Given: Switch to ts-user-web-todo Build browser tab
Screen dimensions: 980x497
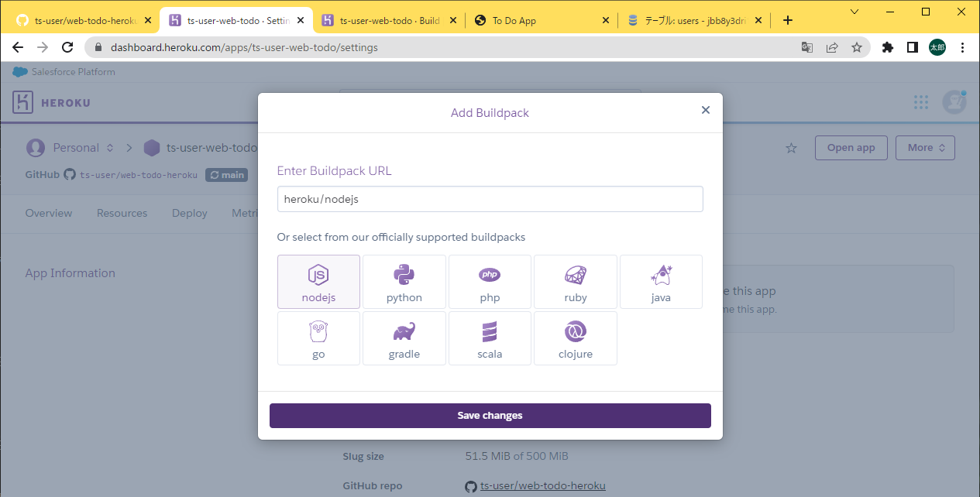Looking at the screenshot, I should tap(389, 21).
